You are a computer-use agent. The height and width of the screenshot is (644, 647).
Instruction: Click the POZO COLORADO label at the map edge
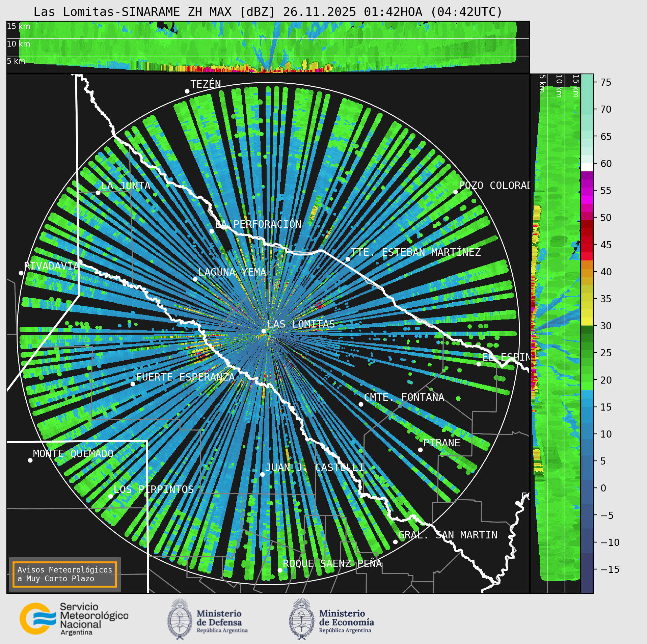(494, 185)
